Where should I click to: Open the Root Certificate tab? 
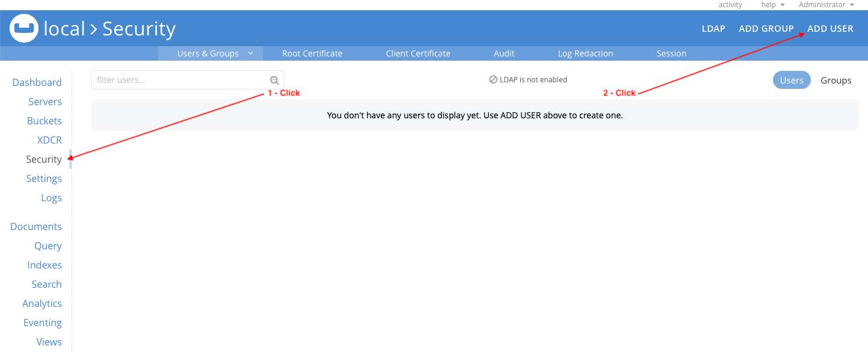pyautogui.click(x=312, y=53)
